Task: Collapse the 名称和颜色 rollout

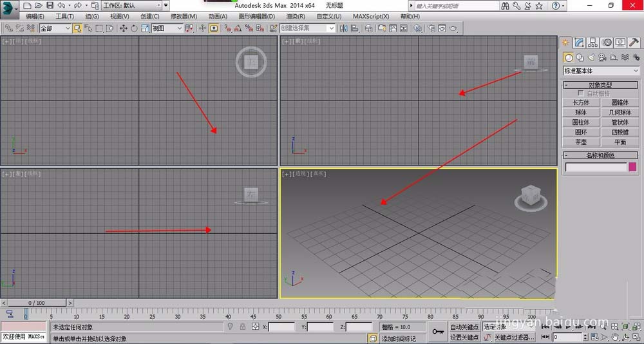Action: pyautogui.click(x=600, y=155)
